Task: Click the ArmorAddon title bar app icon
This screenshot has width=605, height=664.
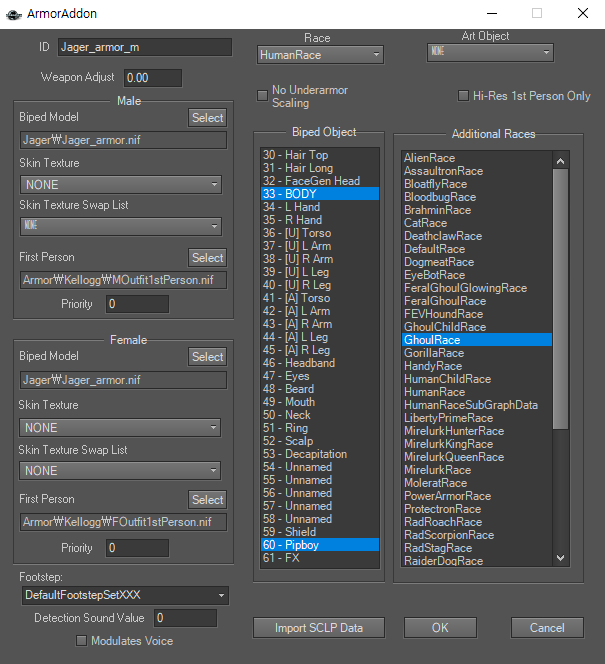Action: click(x=14, y=14)
